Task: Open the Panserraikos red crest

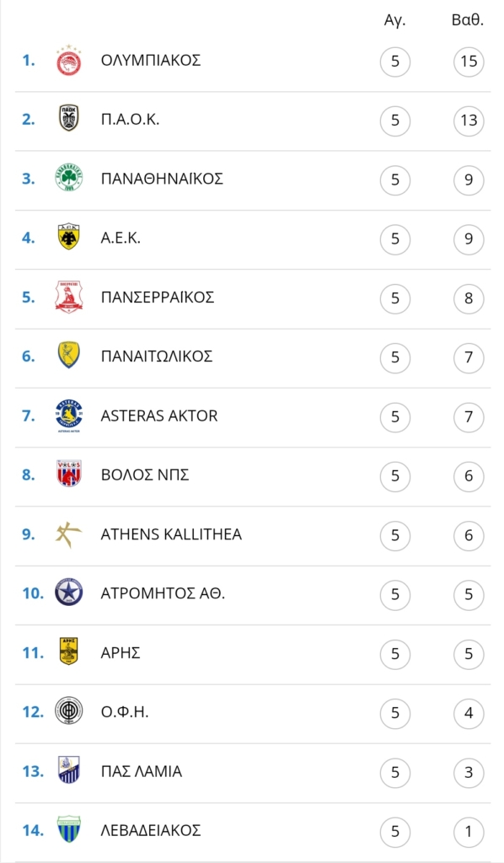Action: coord(69,297)
